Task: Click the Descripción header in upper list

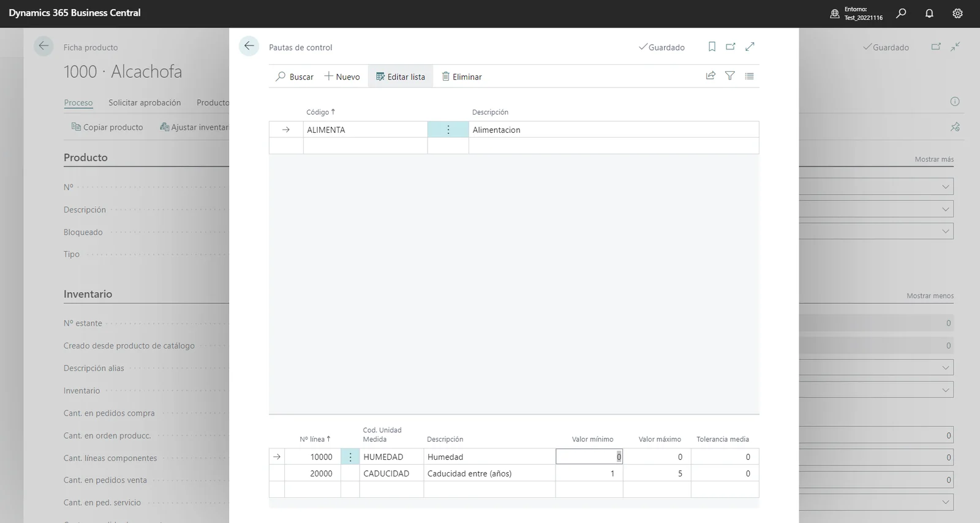Action: coord(490,112)
